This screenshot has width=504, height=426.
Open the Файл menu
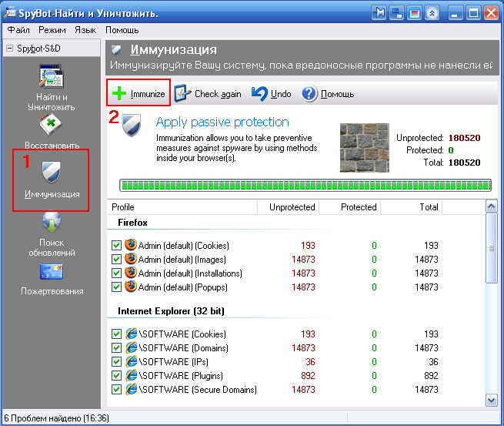[18, 30]
